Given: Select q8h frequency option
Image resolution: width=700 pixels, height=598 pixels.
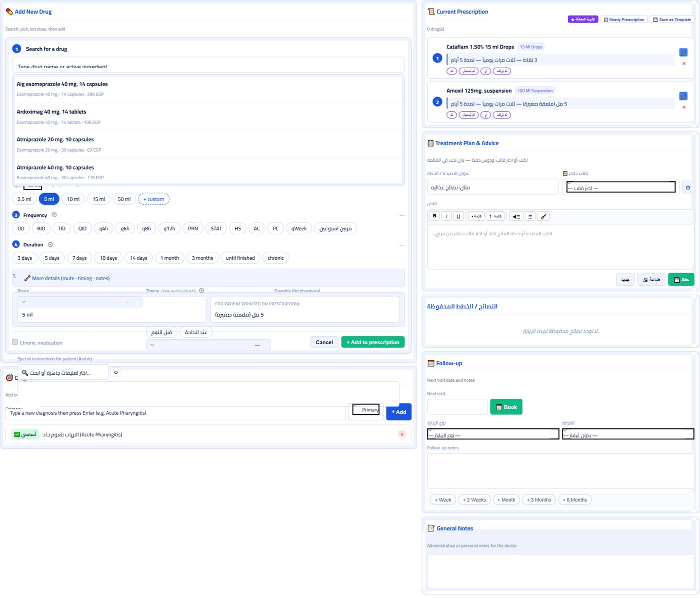Looking at the screenshot, I should [146, 229].
